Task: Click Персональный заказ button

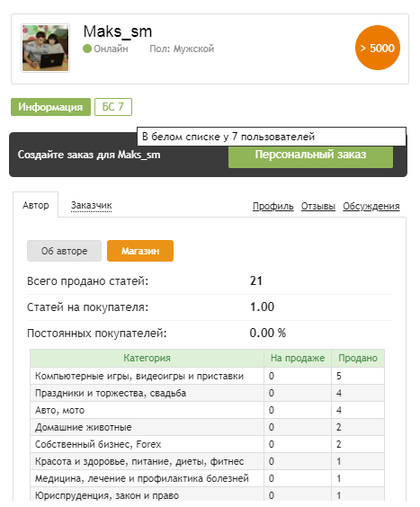Action: [310, 156]
